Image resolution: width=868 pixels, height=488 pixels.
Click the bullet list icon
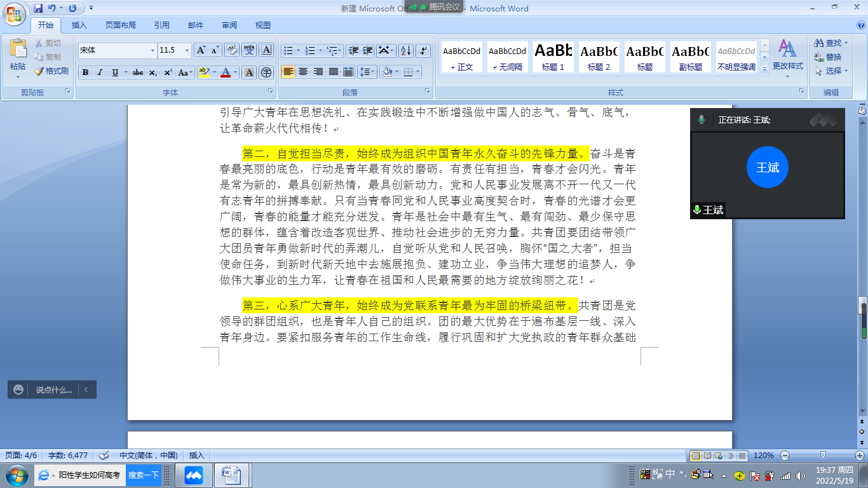pos(288,50)
